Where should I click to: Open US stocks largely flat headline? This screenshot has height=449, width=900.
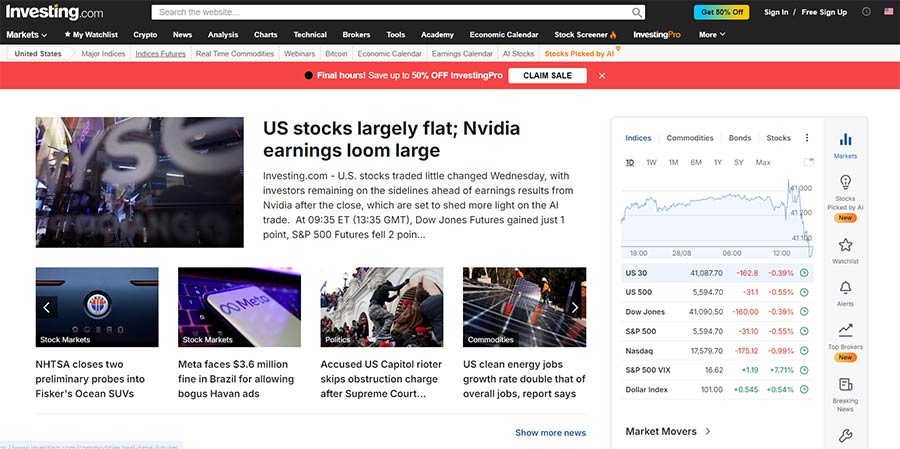391,140
